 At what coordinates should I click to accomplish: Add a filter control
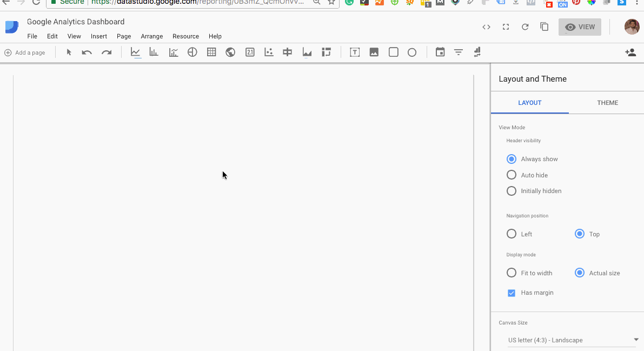click(x=458, y=52)
